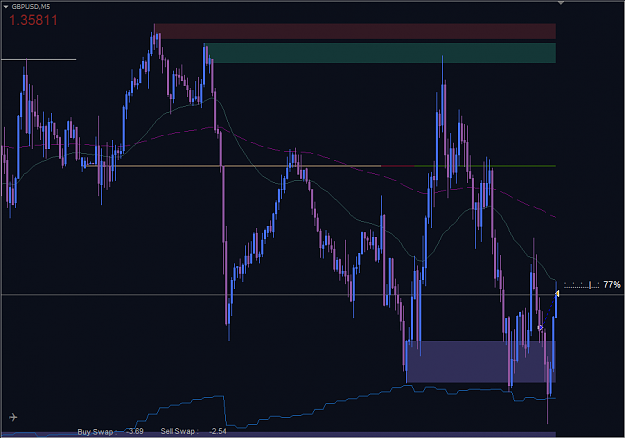
Task: Select the white circle trade entry marker
Action: coord(540,328)
